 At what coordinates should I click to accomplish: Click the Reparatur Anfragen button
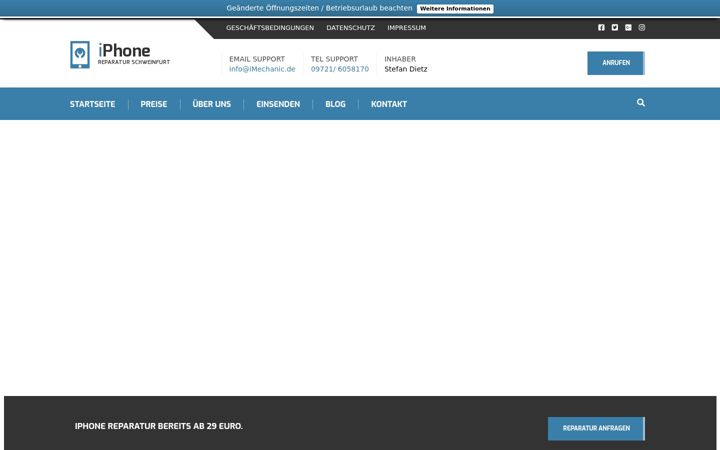[596, 428]
